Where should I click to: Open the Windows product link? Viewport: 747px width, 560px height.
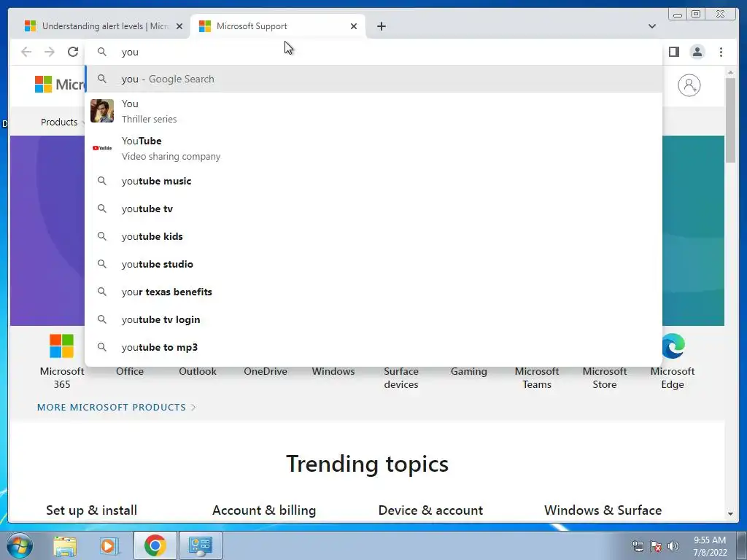pos(333,371)
